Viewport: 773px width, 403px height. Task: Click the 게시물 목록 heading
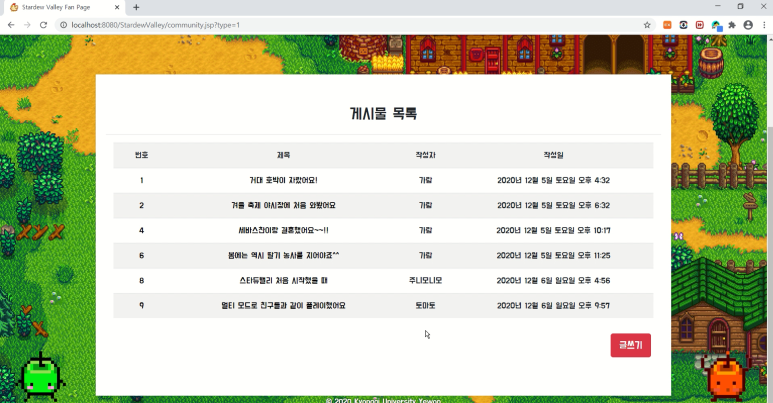pos(384,113)
